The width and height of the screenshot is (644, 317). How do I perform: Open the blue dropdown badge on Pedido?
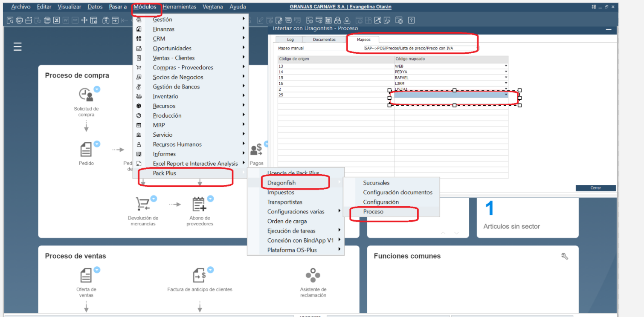97,144
